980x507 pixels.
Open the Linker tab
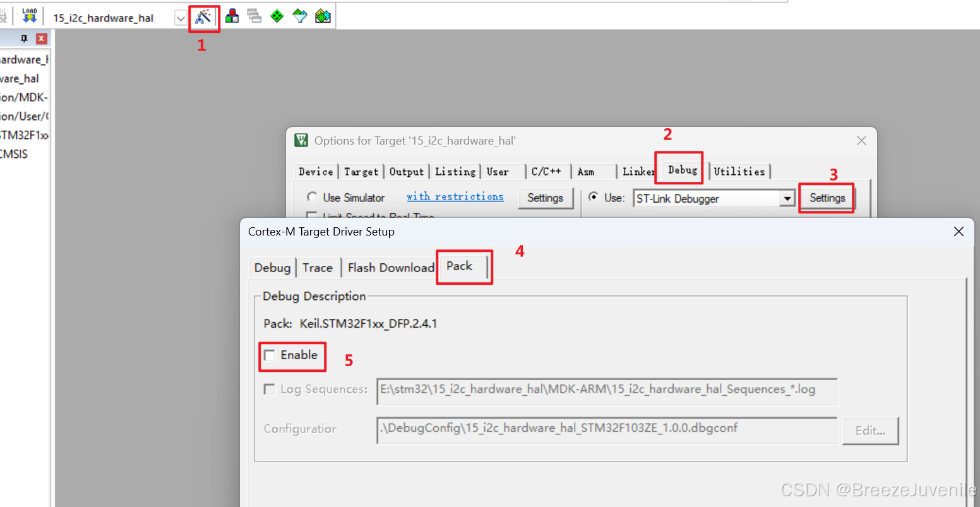click(638, 172)
